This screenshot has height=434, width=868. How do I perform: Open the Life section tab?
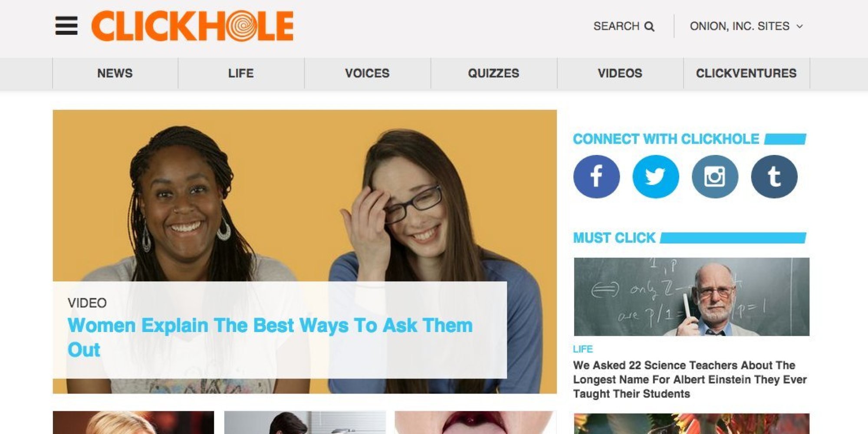(x=241, y=73)
